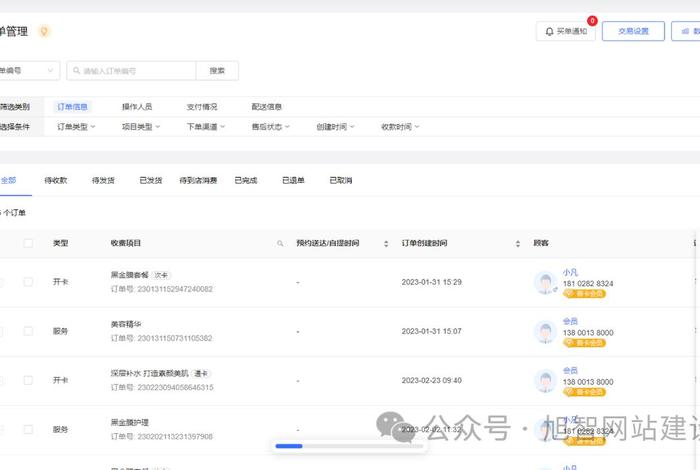Viewport: 700px width, 470px height.
Task: Click the magnifier icon inside the order number search box
Action: (76, 71)
